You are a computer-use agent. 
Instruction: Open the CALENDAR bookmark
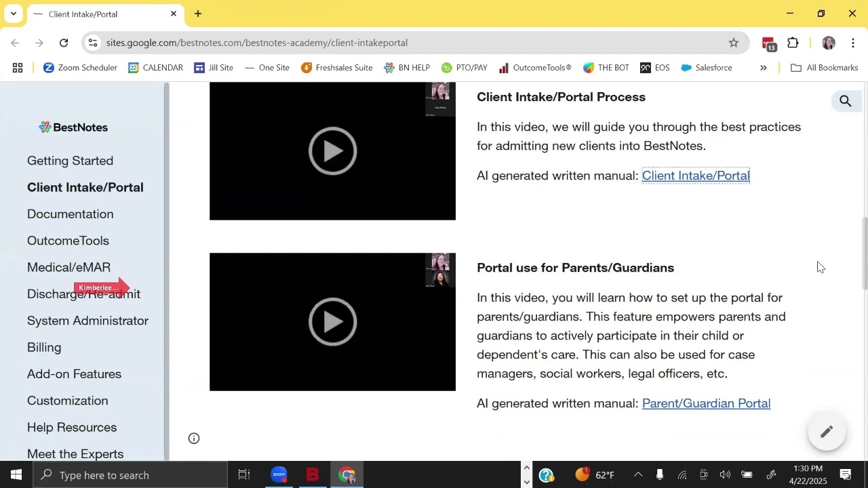(x=155, y=68)
